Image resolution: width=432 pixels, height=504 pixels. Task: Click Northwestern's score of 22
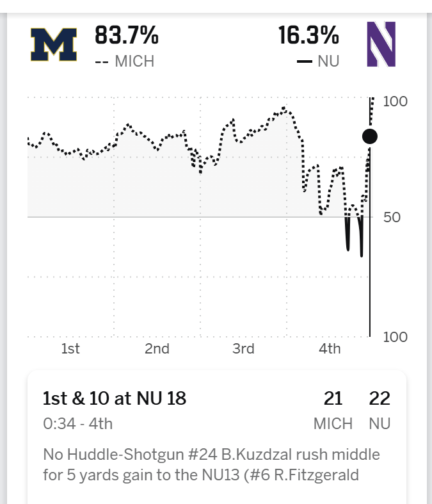[x=380, y=398]
